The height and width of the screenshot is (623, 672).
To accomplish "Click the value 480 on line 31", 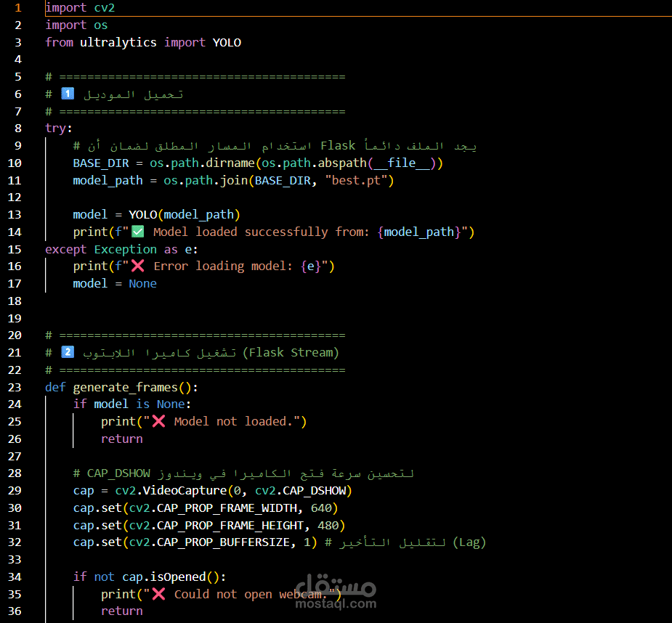I will [328, 525].
